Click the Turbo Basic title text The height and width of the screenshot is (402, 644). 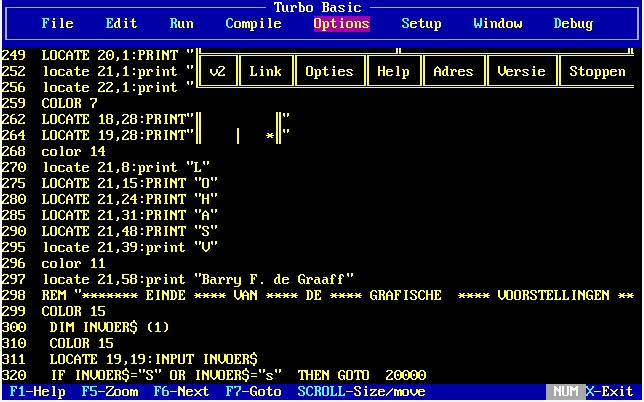(317, 7)
